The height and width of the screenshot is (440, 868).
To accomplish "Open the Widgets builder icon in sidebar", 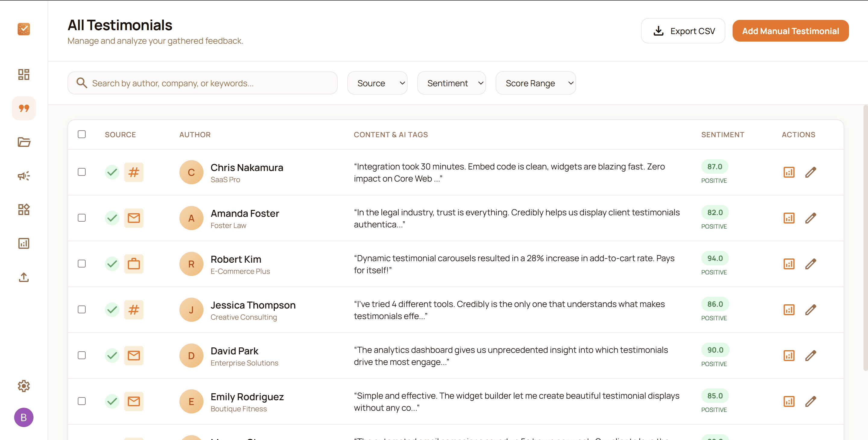I will point(24,209).
